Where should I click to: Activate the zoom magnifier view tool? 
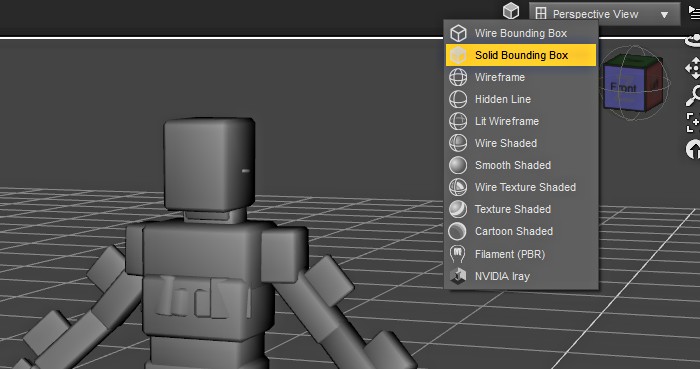(693, 95)
